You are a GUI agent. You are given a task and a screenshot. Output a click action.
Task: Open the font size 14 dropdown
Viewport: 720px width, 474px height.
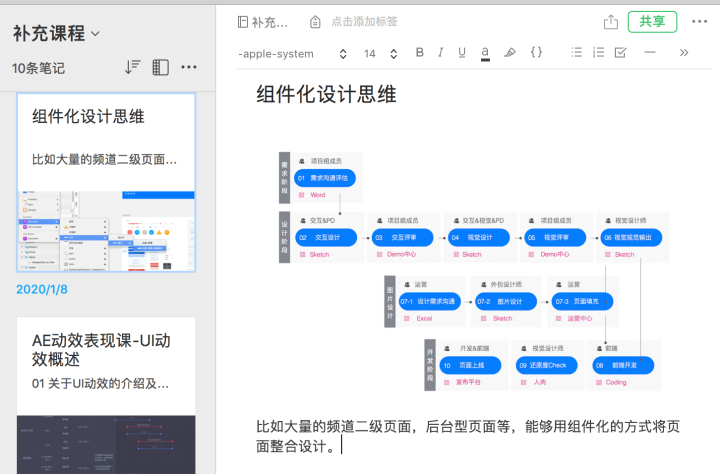click(x=380, y=54)
